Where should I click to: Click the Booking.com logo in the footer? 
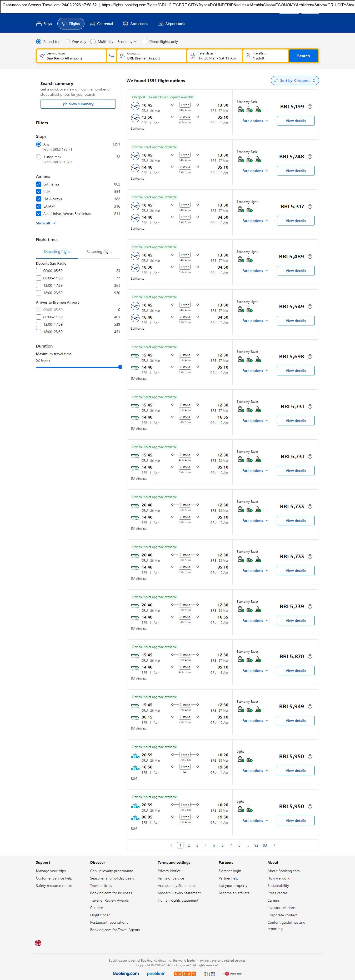[x=126, y=973]
